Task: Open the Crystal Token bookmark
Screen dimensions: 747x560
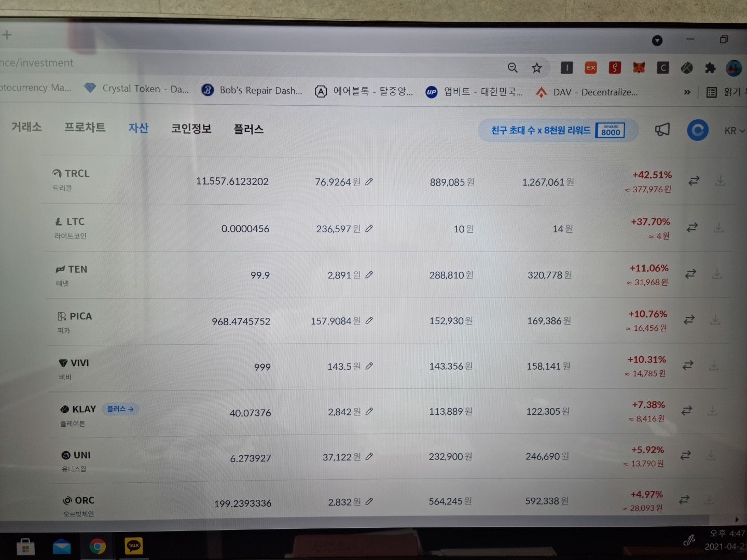Action: pos(136,89)
